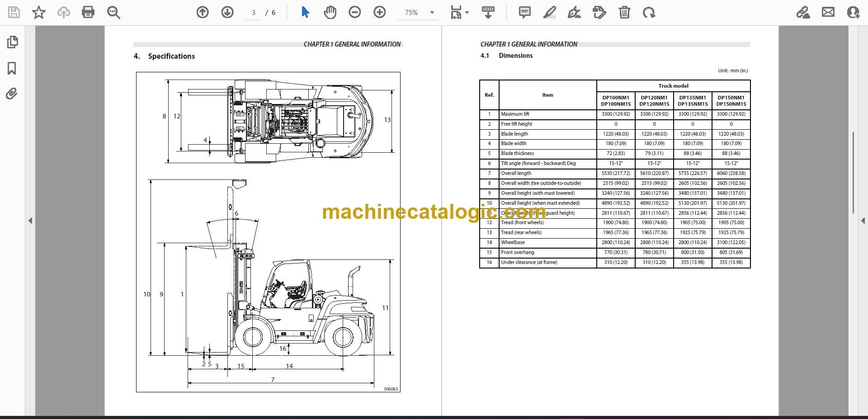Select the highlighter pen tool
Viewport: 868px width, 419px height.
point(549,13)
